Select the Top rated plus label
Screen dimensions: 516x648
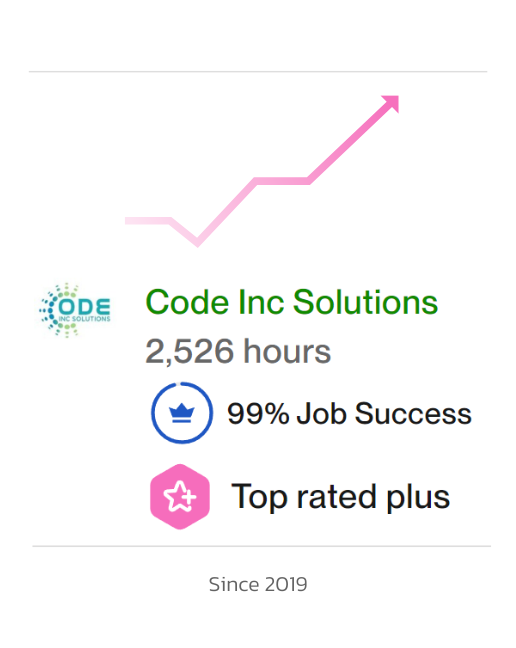point(340,497)
